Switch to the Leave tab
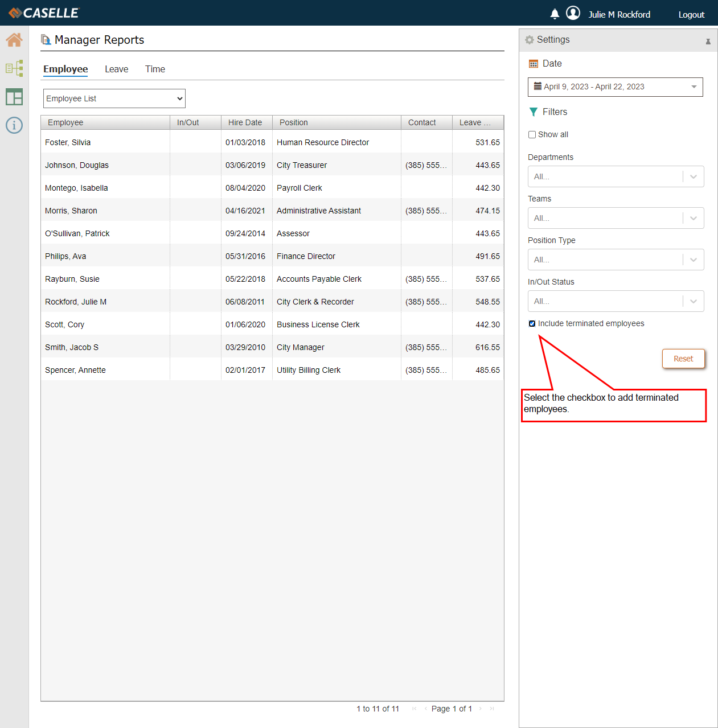 [116, 69]
